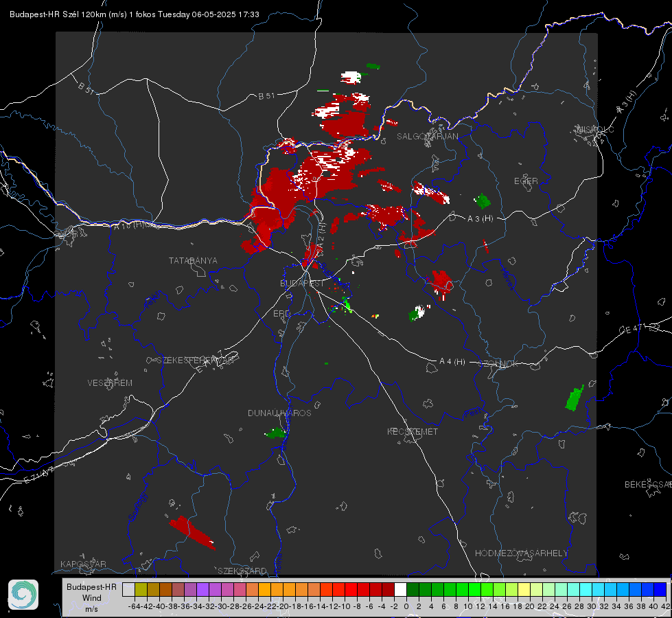Click the ERD town label
672x618 pixels.
click(x=281, y=314)
